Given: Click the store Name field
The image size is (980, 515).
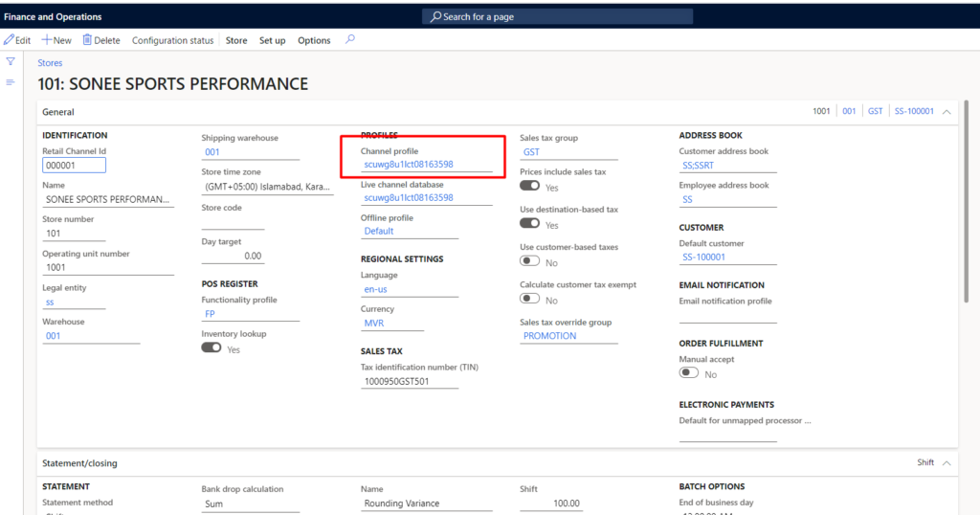Looking at the screenshot, I should [x=108, y=199].
